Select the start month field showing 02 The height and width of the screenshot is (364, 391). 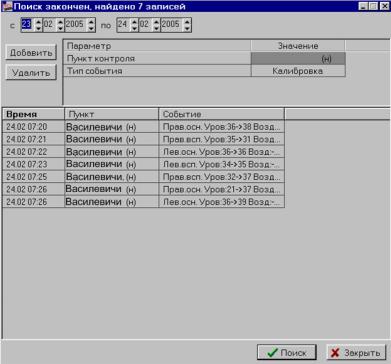pos(49,24)
